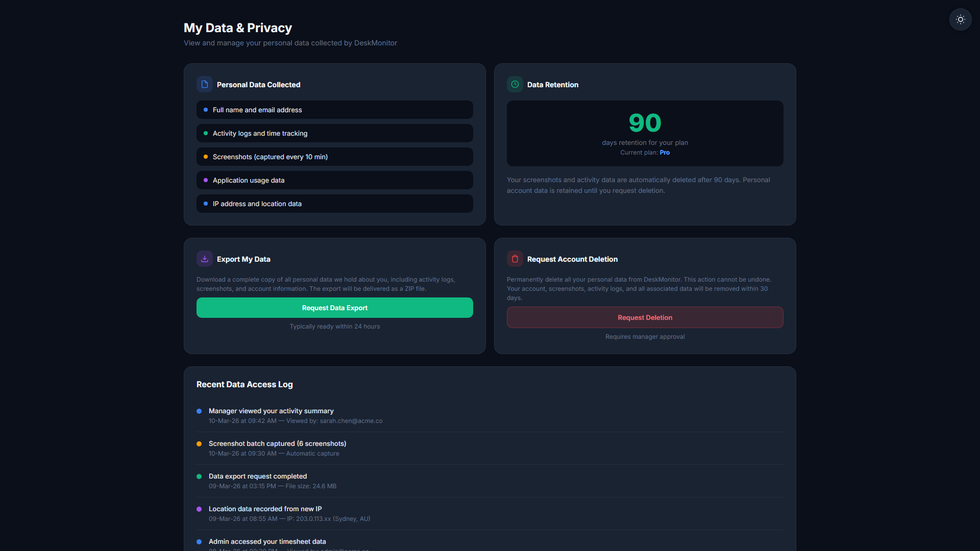Toggle light/dark theme sun icon
The width and height of the screenshot is (980, 551).
click(960, 19)
